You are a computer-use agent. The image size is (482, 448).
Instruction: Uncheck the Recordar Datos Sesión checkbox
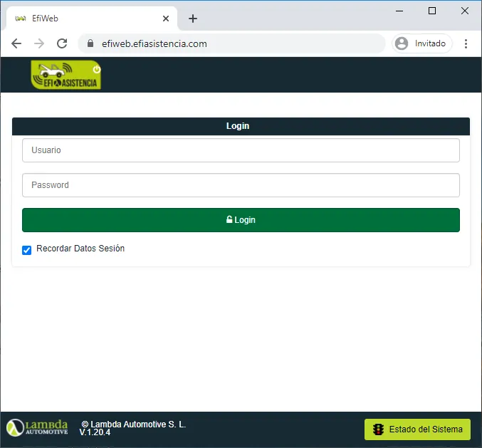(x=27, y=250)
